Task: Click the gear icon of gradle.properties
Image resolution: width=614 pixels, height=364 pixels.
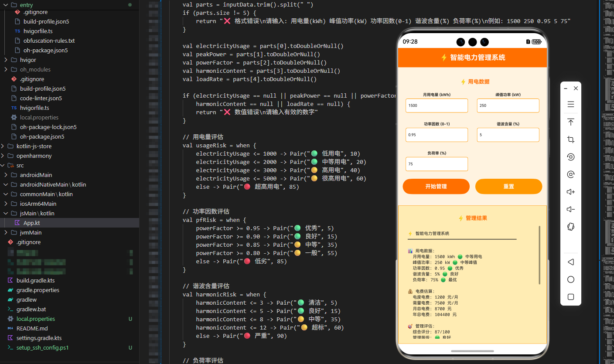Action: pos(10,290)
